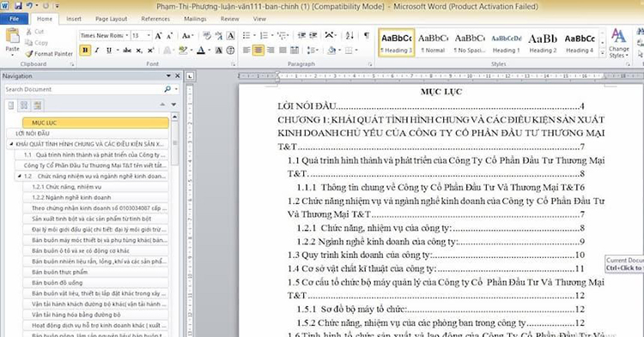Viewport: 644px width, 337px height.
Task: Collapse the 1.2 Chức năng nhiệm vụ heading
Action: (19, 176)
